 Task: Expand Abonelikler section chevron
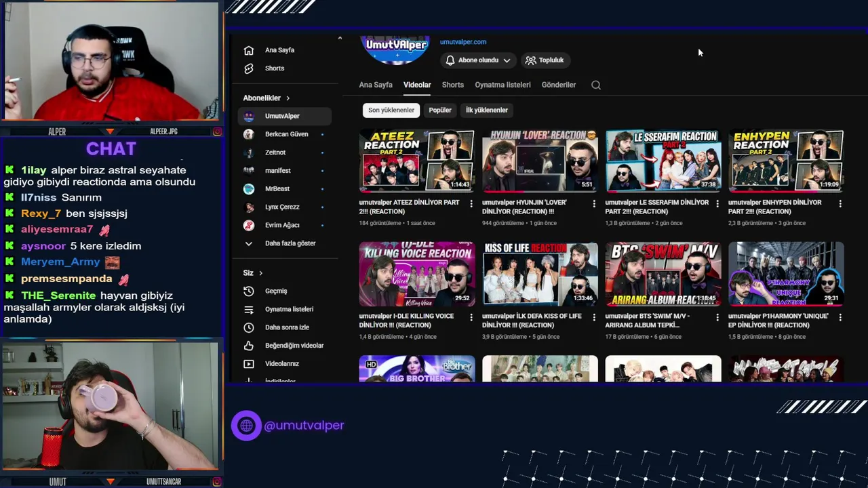(x=288, y=98)
